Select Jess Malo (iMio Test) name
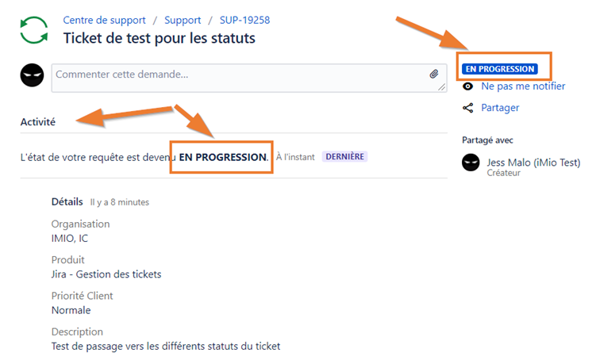 click(x=533, y=163)
